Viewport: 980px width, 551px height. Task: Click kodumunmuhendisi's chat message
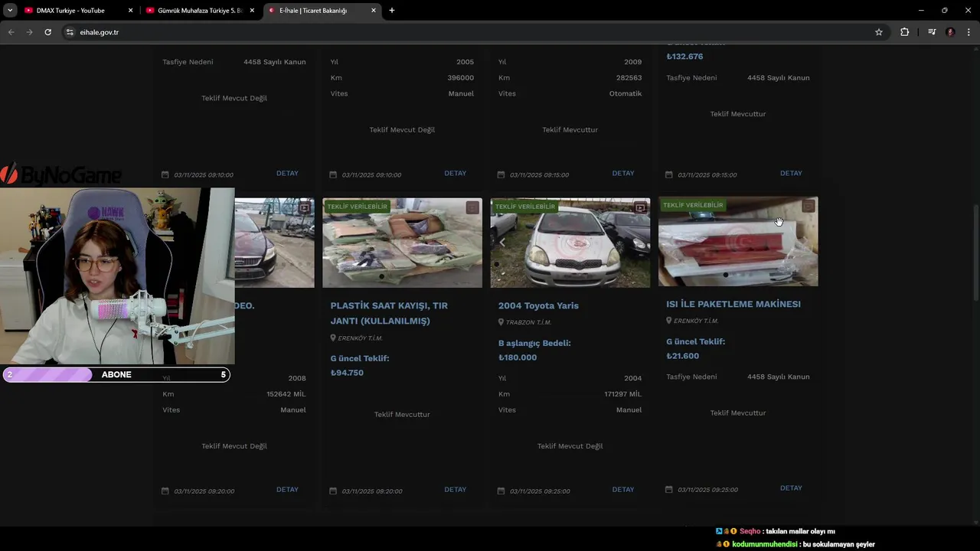[x=795, y=544]
